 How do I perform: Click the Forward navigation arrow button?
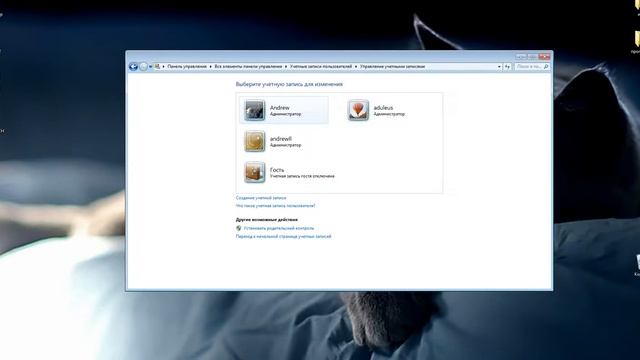[143, 67]
